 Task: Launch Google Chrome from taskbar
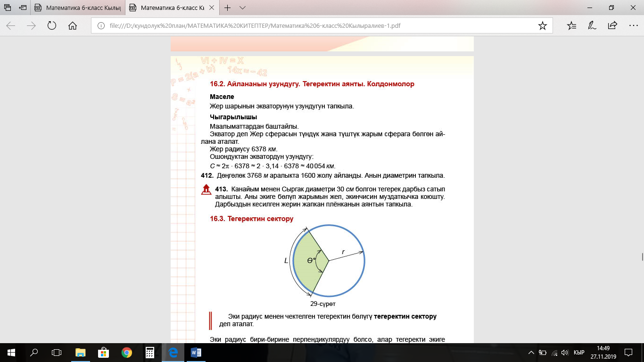[x=126, y=352]
